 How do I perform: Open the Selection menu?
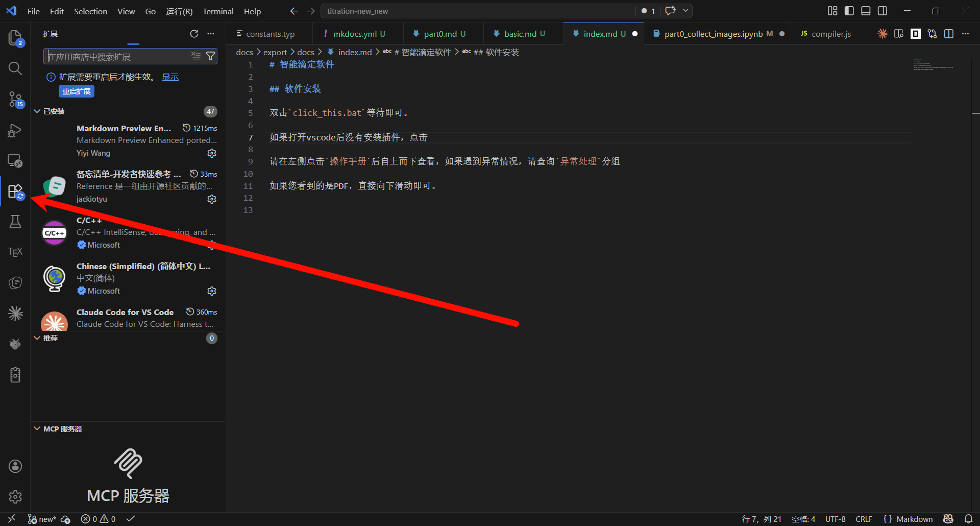tap(90, 11)
